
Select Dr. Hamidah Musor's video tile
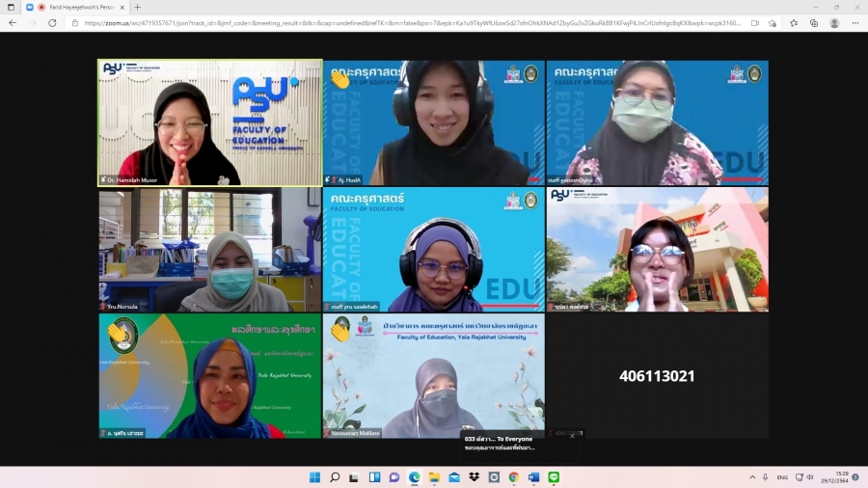(210, 122)
